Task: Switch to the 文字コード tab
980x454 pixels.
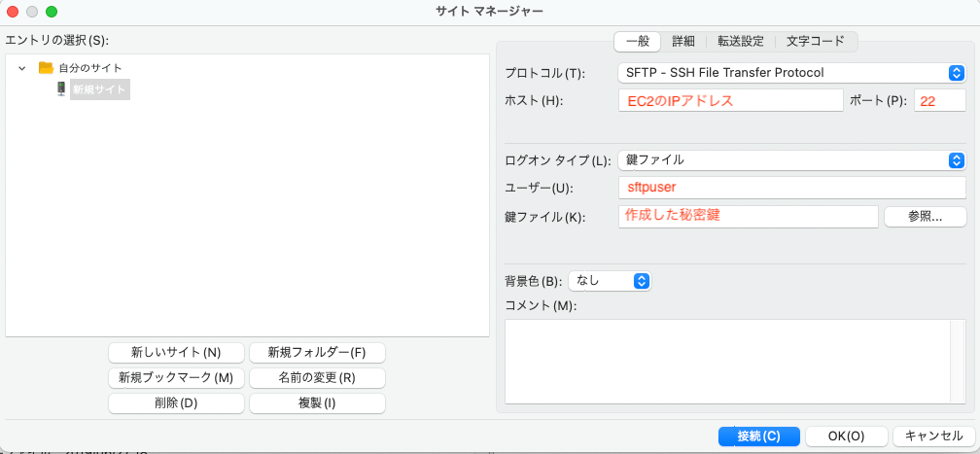Action: pyautogui.click(x=816, y=41)
